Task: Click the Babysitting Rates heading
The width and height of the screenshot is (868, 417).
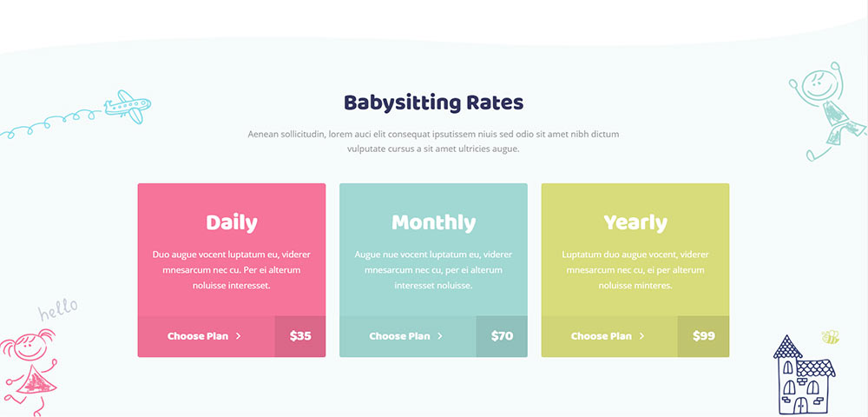Action: (433, 103)
